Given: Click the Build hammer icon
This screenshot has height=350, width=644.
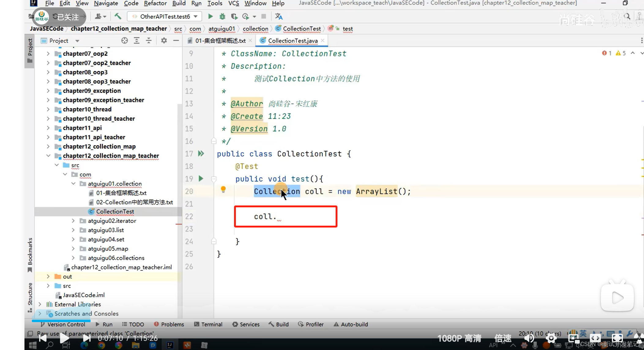Looking at the screenshot, I should tap(118, 16).
